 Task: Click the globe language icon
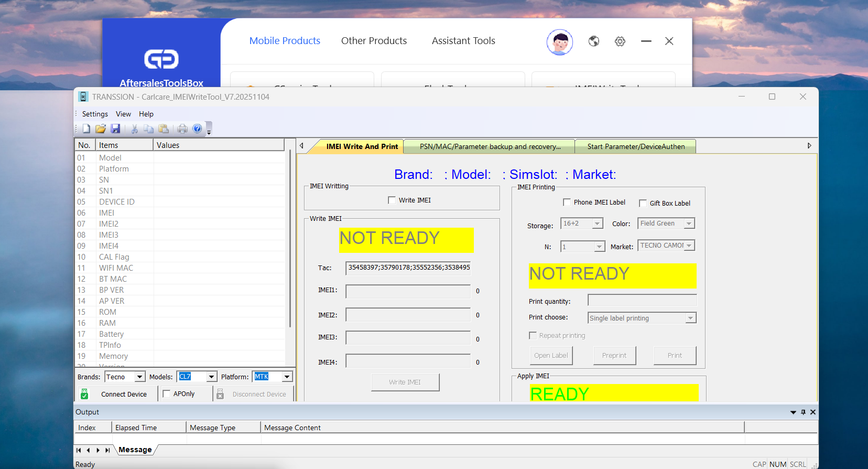pos(594,41)
